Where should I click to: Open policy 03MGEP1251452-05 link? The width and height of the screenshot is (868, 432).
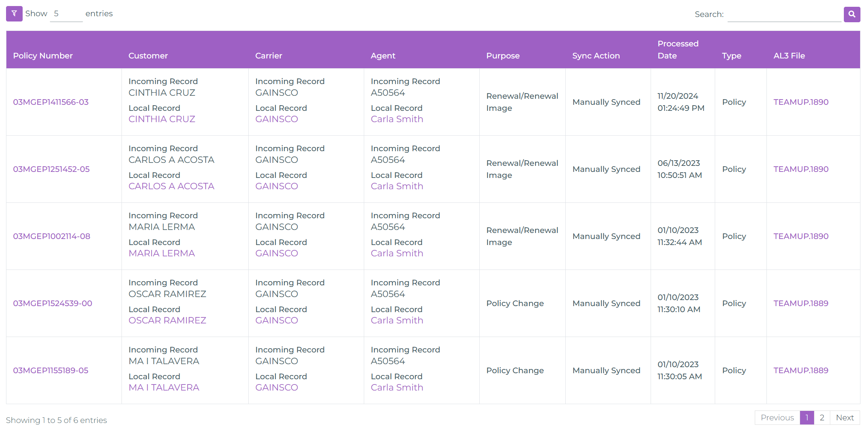[x=51, y=169]
